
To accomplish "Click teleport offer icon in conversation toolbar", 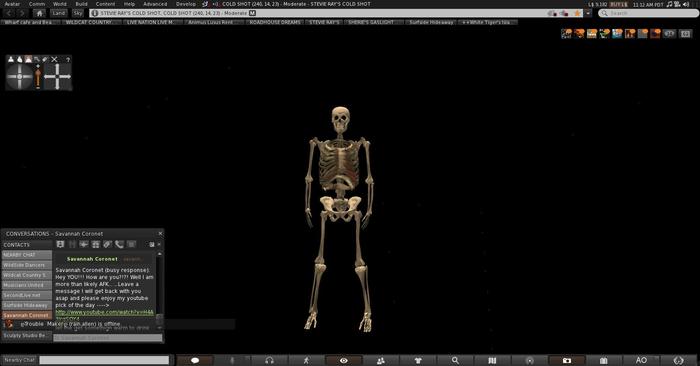I will [x=84, y=244].
